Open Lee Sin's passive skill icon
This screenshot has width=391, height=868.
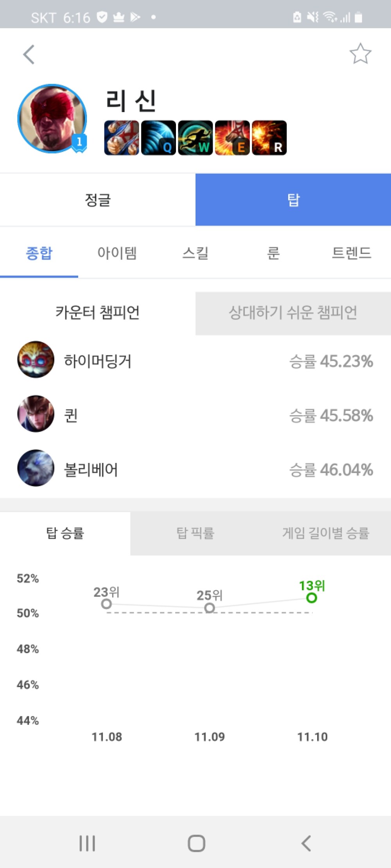[122, 138]
